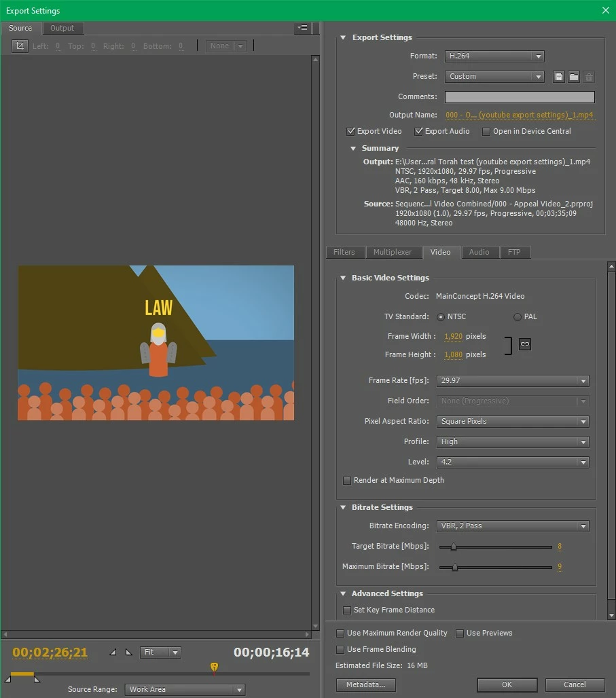Open the Bitrate Encoding dropdown
616x698 pixels.
point(513,526)
